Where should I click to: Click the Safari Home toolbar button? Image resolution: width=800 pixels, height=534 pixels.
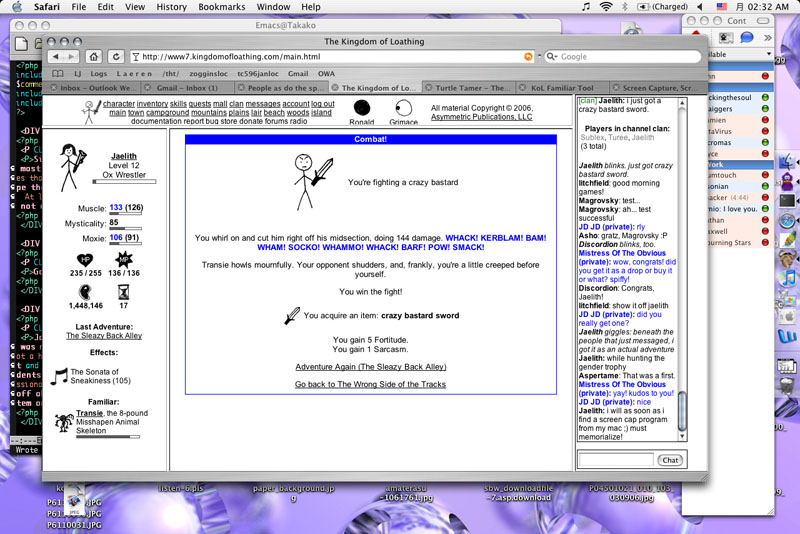coord(93,57)
